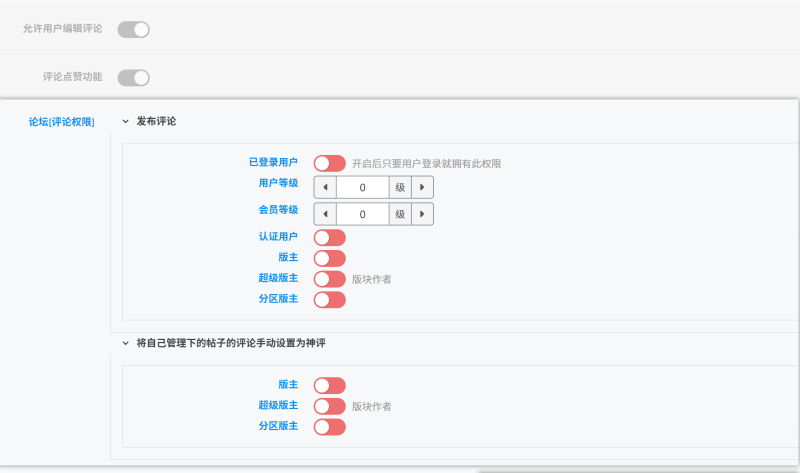The image size is (800, 473).
Task: Enable 版主 toggle under 发布评论
Action: [x=329, y=258]
